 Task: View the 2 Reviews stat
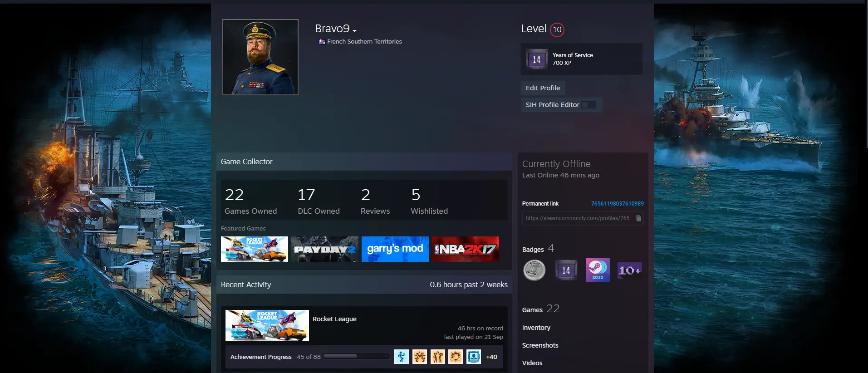point(375,201)
